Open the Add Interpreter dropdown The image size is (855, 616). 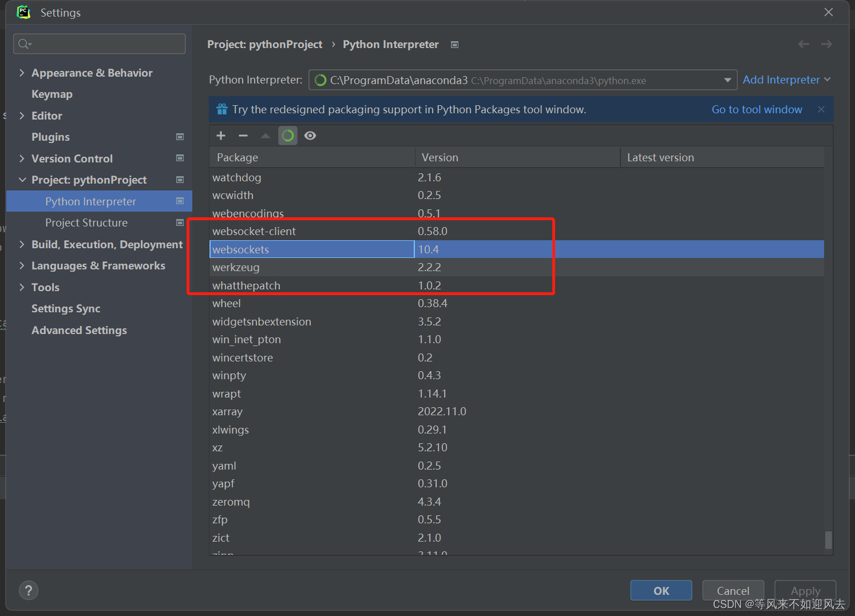coord(786,80)
